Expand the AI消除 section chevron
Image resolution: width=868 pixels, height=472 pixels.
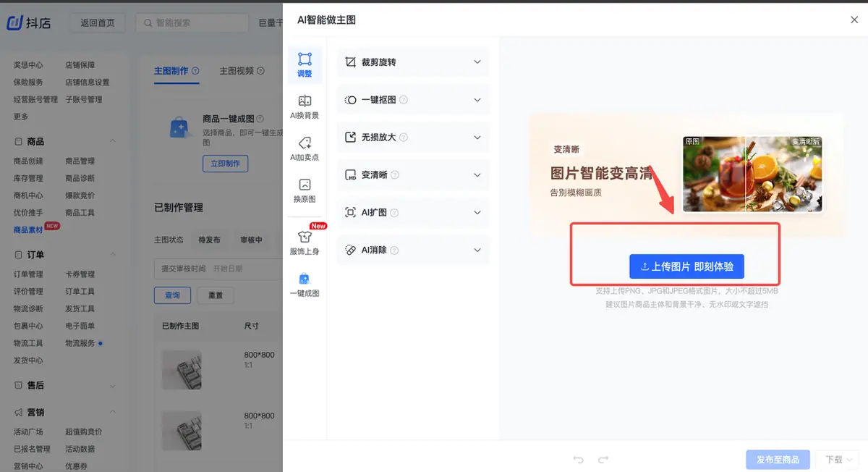(x=477, y=250)
